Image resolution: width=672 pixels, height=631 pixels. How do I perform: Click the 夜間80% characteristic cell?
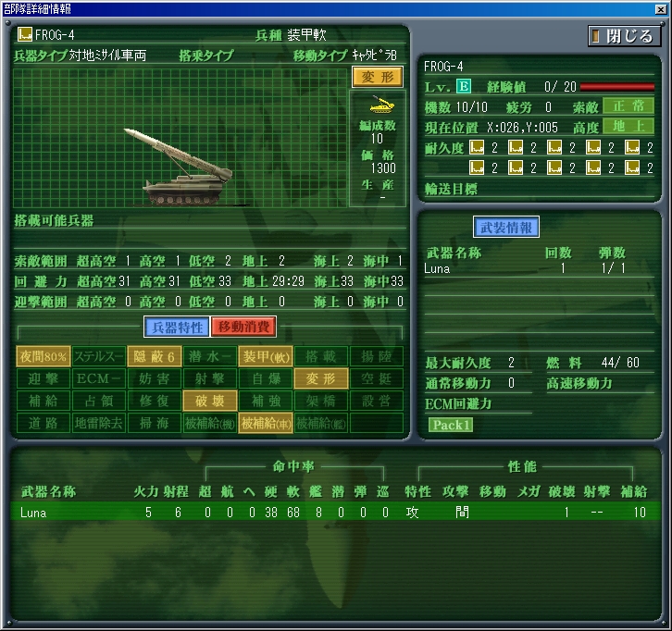click(44, 356)
